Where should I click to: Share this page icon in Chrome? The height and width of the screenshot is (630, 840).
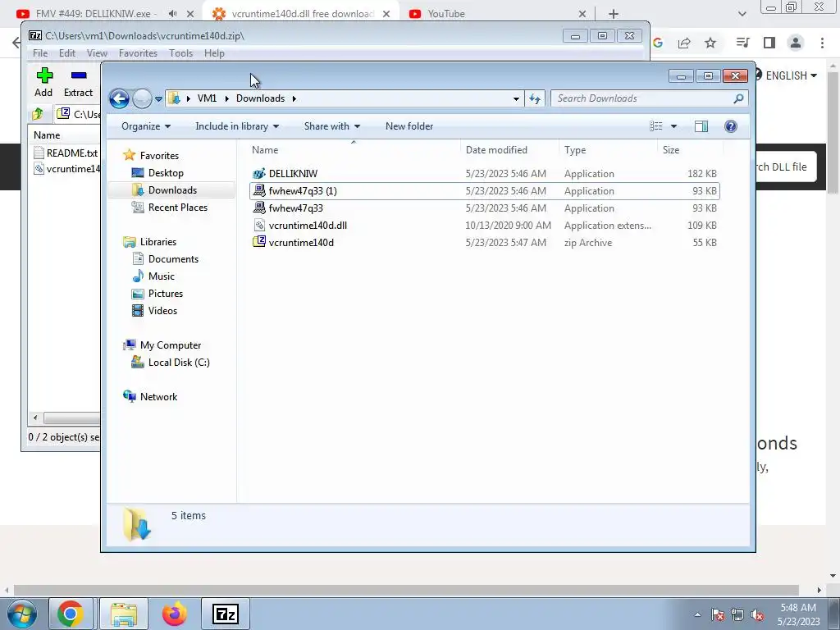click(x=684, y=43)
